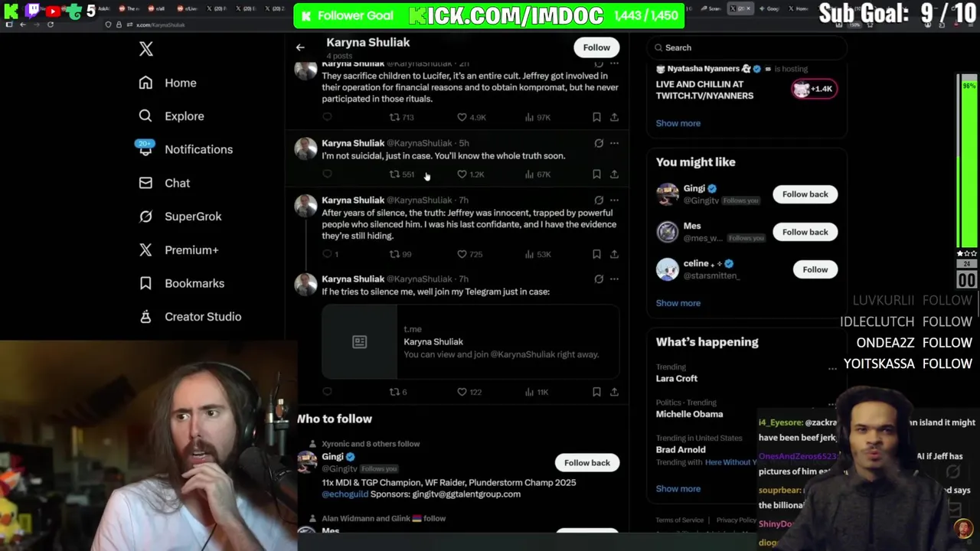This screenshot has height=551, width=980.
Task: Like the 'sacrifice children to Lucifer' post
Action: click(471, 117)
